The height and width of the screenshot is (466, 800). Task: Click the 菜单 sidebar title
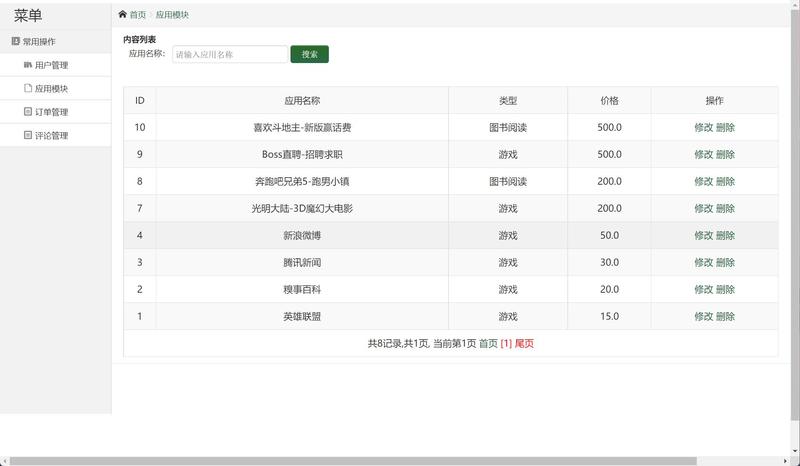(x=28, y=16)
